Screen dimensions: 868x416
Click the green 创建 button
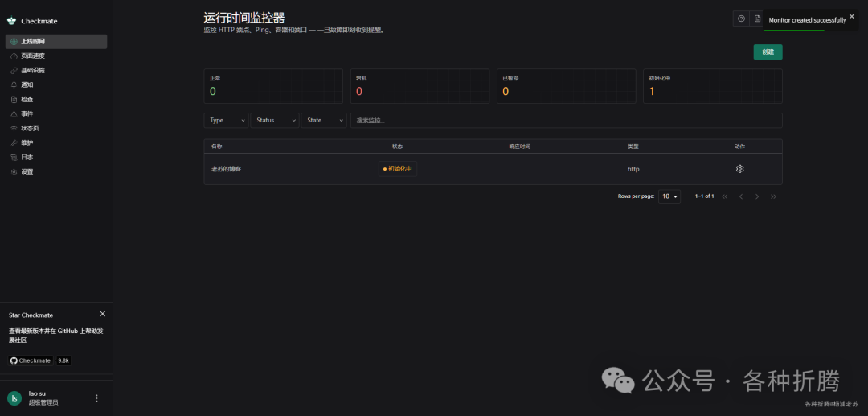768,52
